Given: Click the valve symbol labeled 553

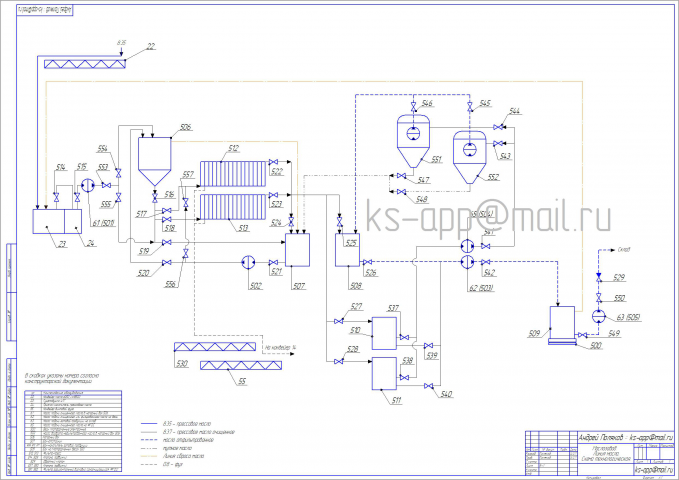Looking at the screenshot, I should click(106, 185).
